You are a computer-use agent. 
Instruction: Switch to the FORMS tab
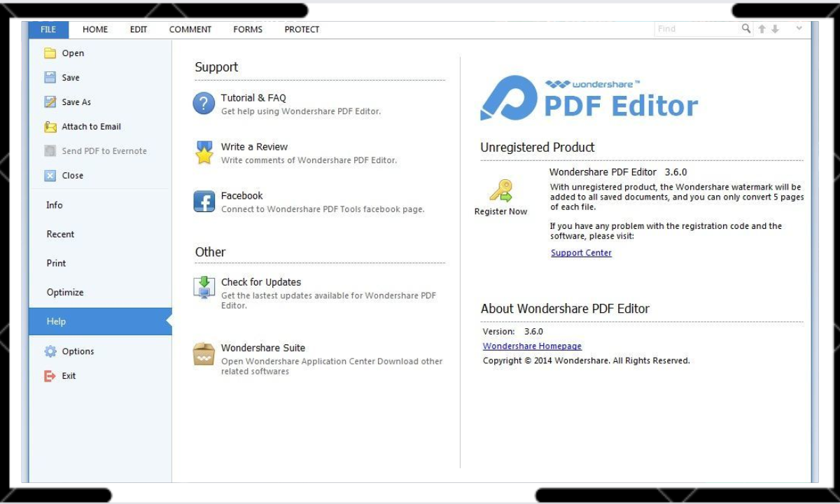click(248, 29)
